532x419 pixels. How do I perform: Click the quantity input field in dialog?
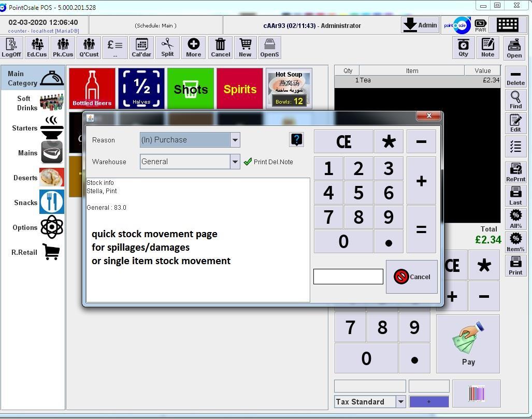coord(348,277)
